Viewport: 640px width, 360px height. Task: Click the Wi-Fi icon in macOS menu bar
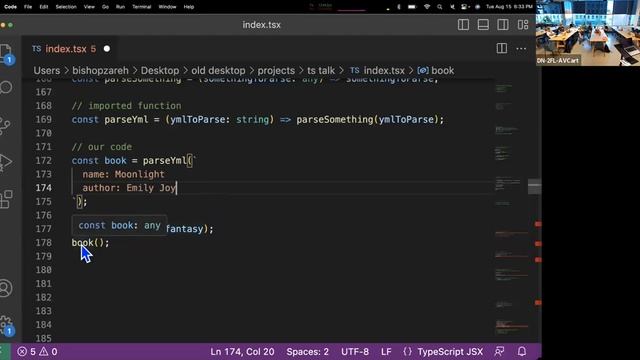(427, 7)
